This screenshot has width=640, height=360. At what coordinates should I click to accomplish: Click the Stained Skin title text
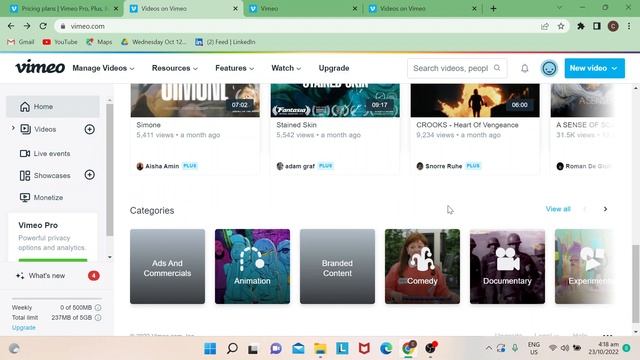pyautogui.click(x=296, y=125)
